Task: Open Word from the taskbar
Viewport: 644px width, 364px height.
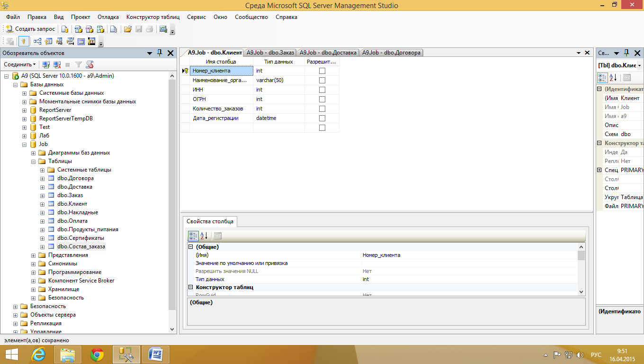Action: (x=155, y=354)
